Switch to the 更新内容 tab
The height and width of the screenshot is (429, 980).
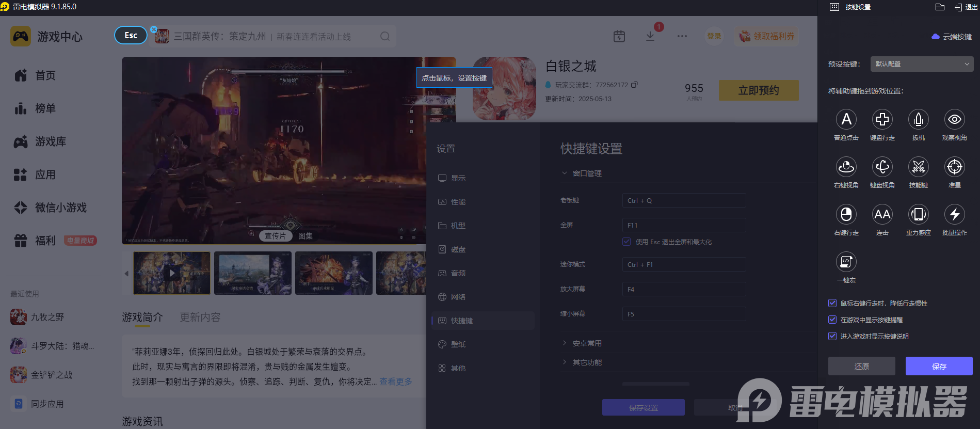[200, 317]
